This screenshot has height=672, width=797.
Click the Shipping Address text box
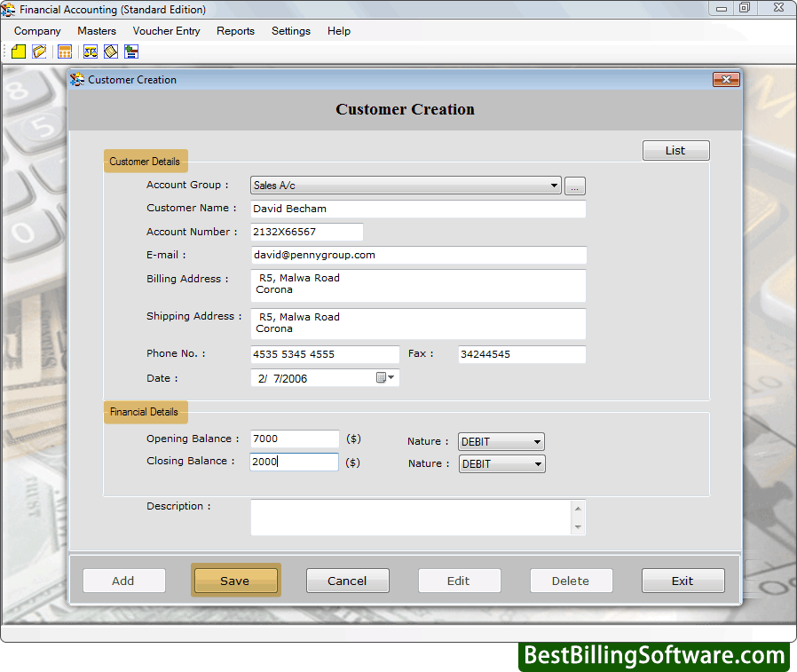418,324
